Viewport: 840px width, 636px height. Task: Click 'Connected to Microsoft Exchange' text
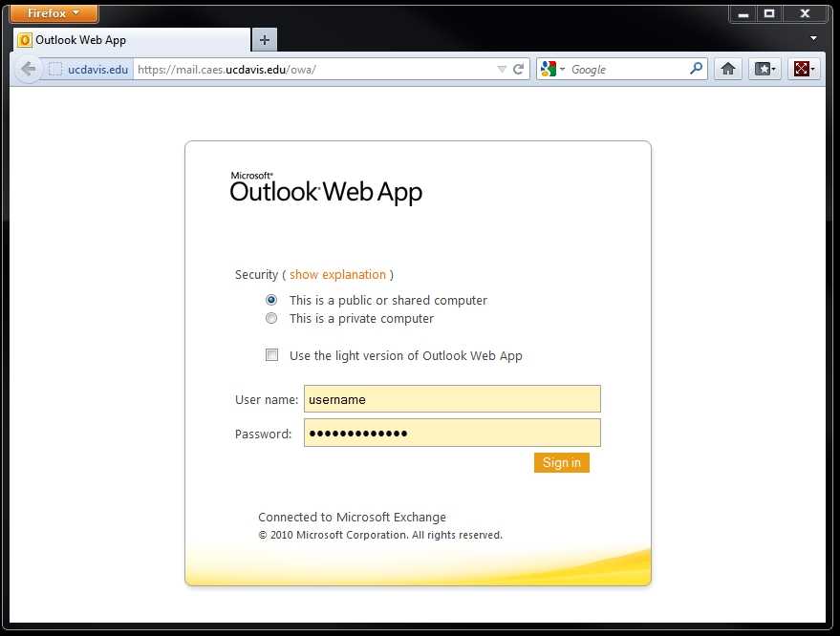[x=352, y=518]
